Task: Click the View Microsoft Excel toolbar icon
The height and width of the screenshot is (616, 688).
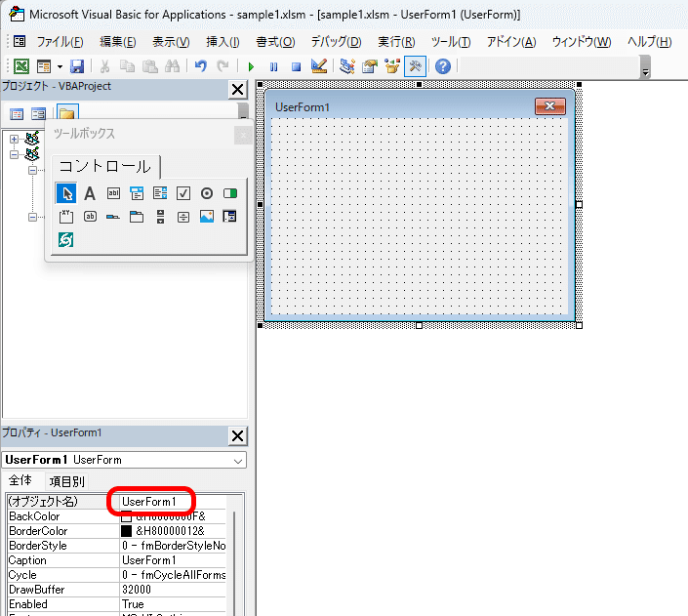Action: click(x=21, y=66)
